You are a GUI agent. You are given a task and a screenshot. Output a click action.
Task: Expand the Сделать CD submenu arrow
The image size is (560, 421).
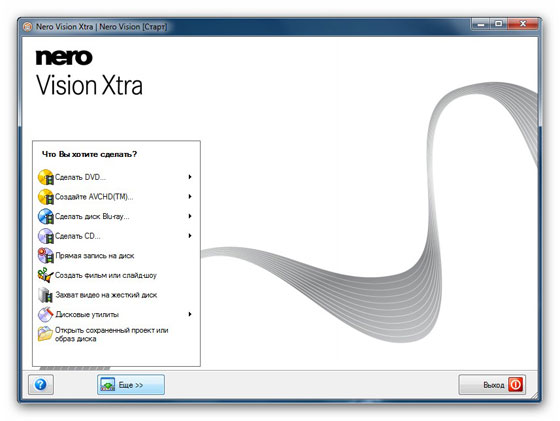(x=190, y=236)
